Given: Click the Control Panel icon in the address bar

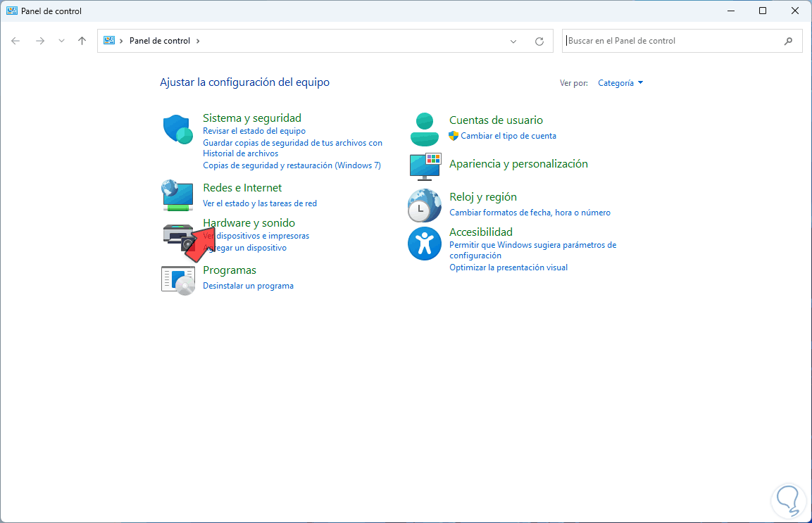Looking at the screenshot, I should 108,40.
